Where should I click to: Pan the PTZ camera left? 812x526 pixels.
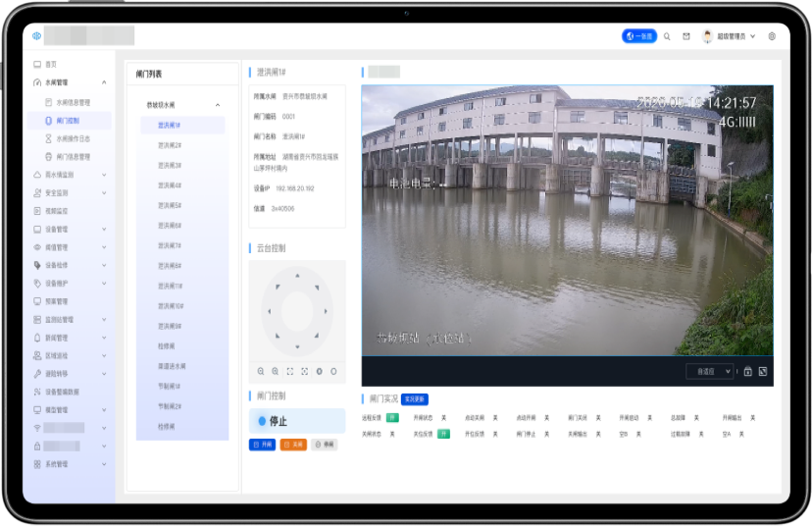(x=270, y=311)
